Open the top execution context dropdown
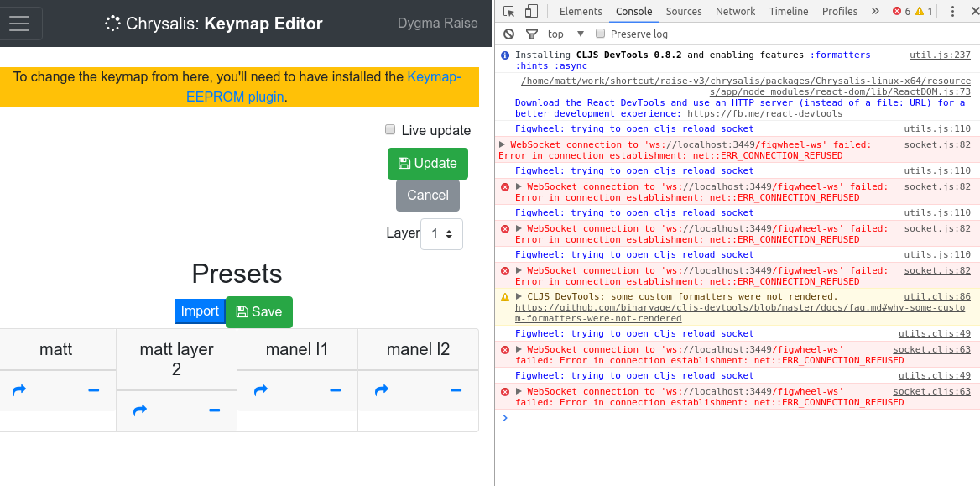Screen dimensions: 980x486 [566, 34]
